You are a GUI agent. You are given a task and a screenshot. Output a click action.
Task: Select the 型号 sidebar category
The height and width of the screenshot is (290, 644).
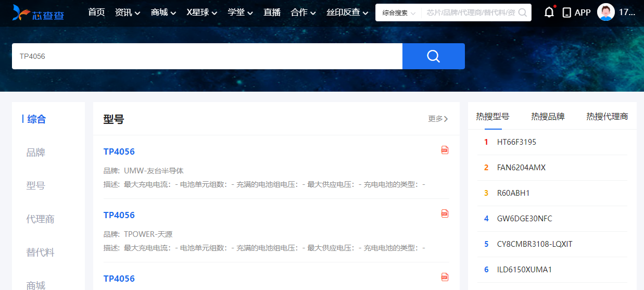[x=36, y=186]
